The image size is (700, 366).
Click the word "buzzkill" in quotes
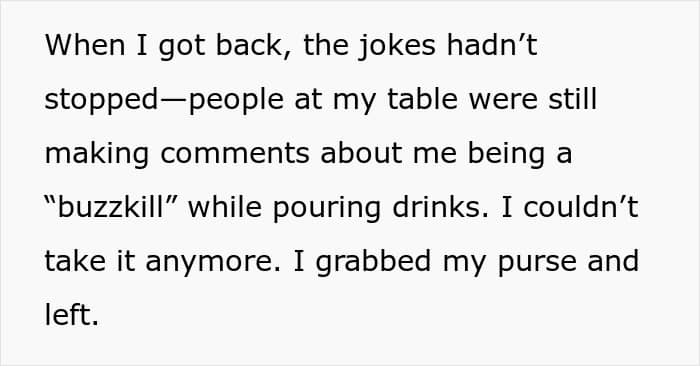pos(111,207)
